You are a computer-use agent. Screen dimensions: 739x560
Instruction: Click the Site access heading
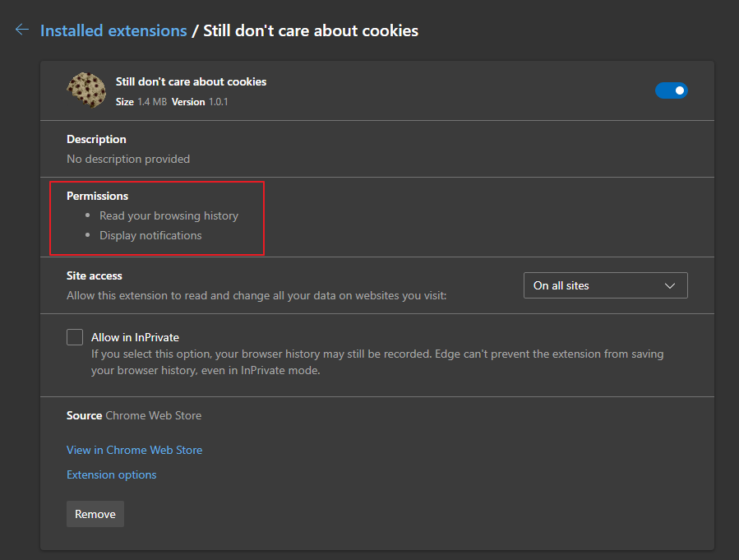(x=94, y=275)
